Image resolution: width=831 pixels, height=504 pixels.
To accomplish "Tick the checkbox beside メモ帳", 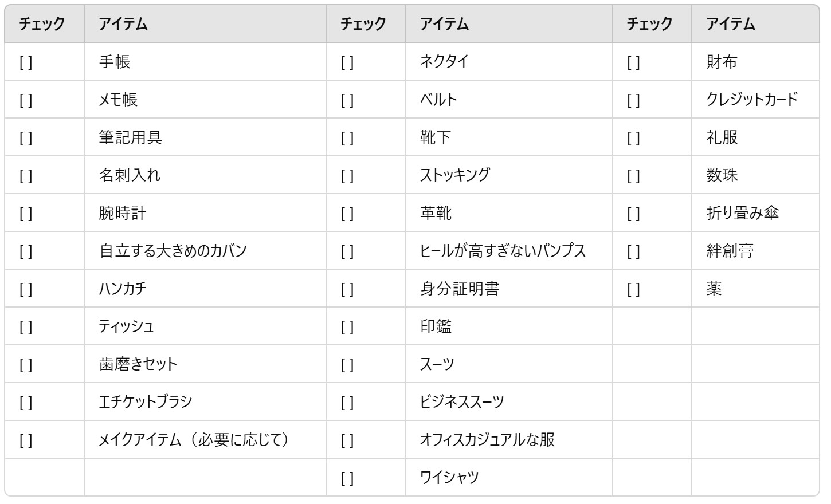I will click(26, 100).
